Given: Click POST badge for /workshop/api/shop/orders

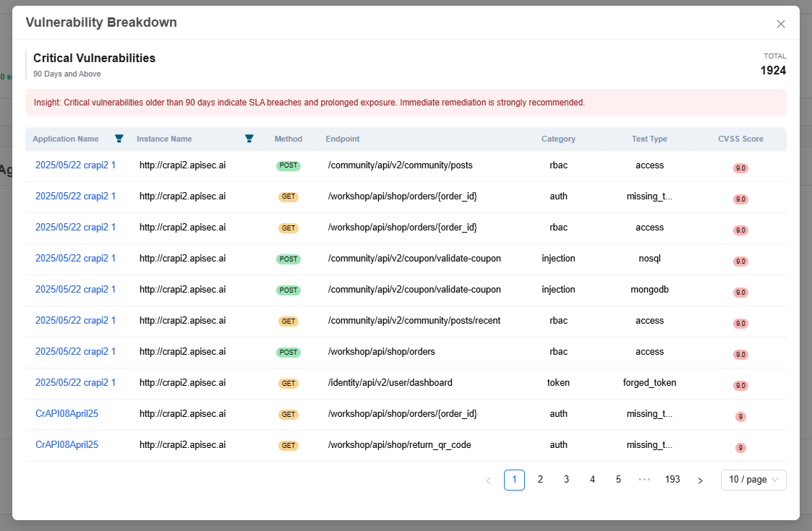Looking at the screenshot, I should tap(289, 353).
